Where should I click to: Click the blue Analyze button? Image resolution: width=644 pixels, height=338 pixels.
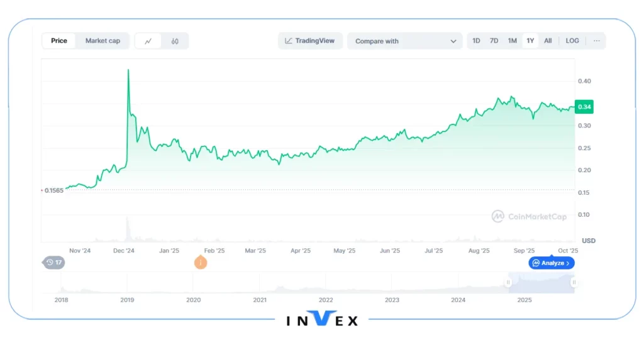coord(552,263)
